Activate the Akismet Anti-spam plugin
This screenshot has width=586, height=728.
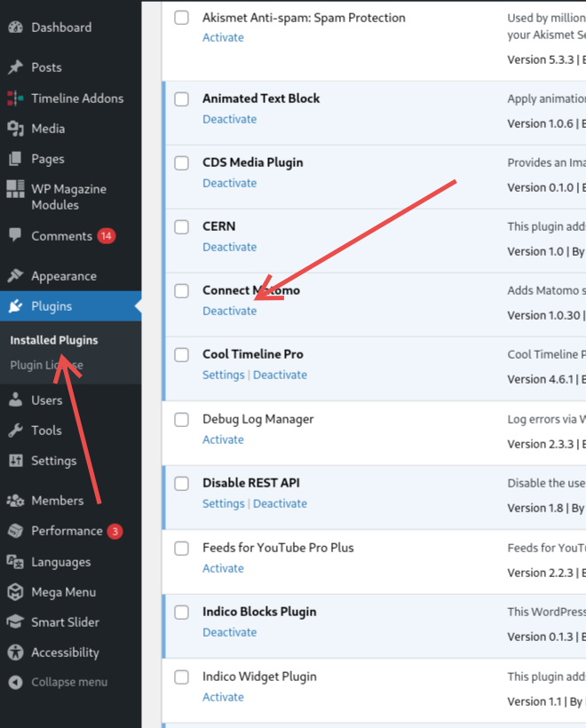tap(223, 37)
